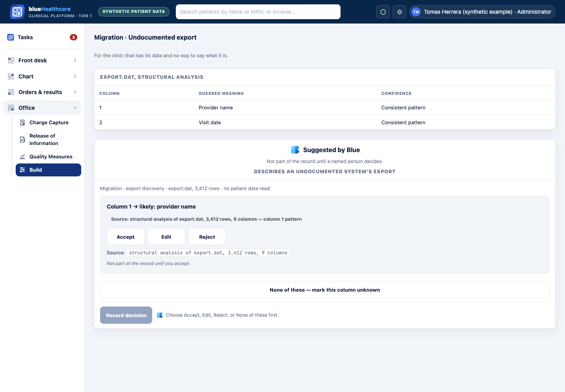
Task: Click the Orders & results grid icon
Action: [x=11, y=92]
